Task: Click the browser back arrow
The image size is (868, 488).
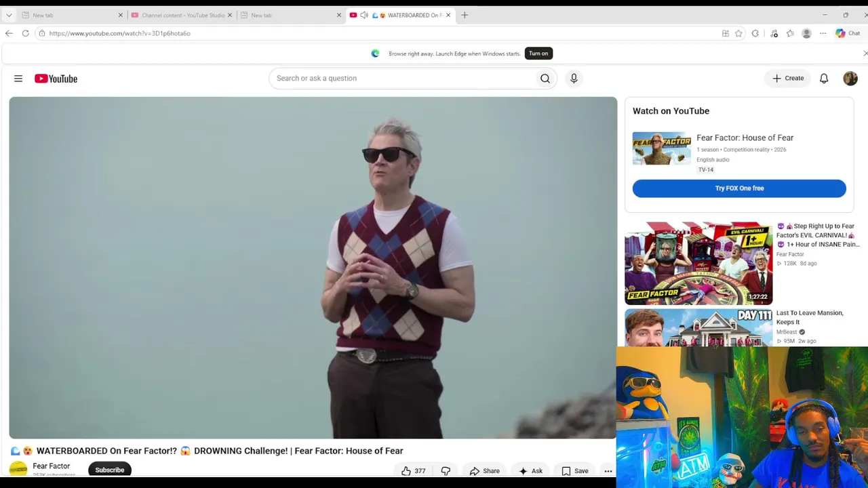Action: tap(9, 33)
